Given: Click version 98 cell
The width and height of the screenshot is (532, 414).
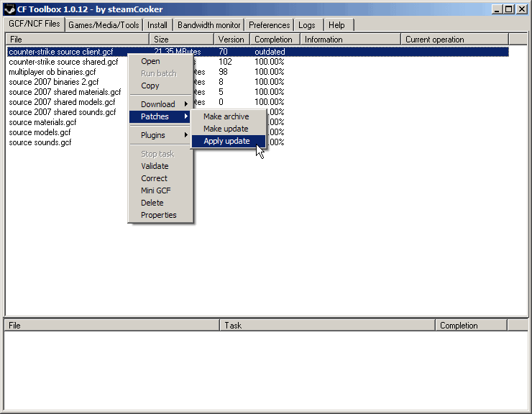Looking at the screenshot, I should 223,72.
